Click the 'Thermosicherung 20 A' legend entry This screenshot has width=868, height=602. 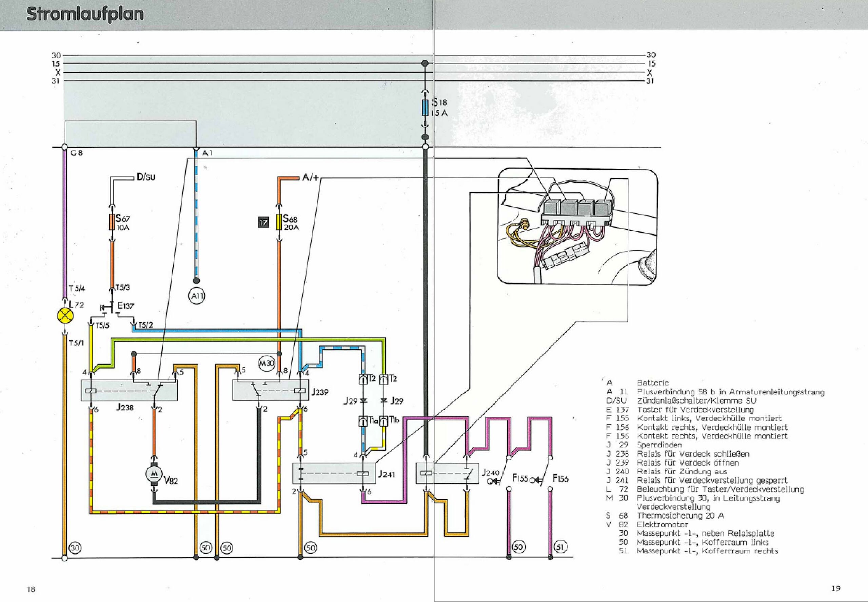point(680,515)
